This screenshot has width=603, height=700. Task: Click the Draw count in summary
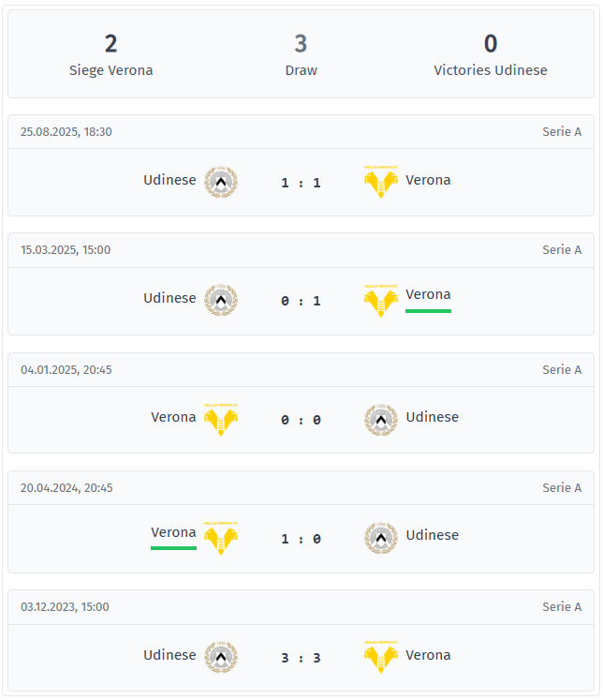[301, 44]
